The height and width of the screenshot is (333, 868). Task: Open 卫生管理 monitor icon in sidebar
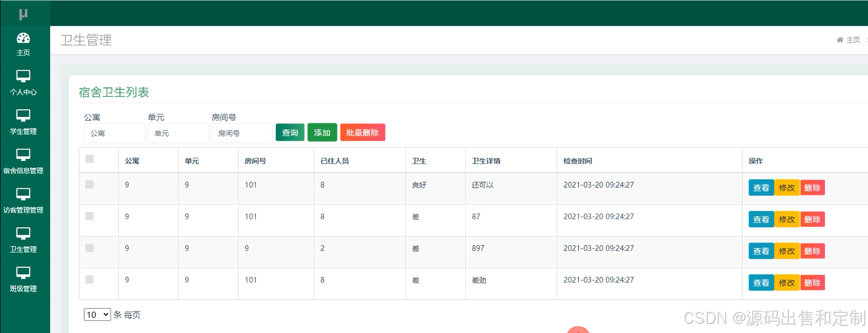point(23,234)
